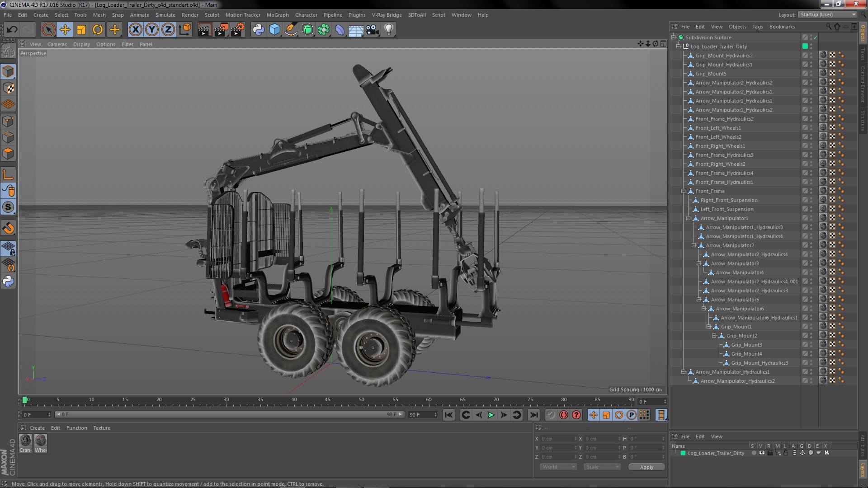Add a Light object

coord(389,30)
